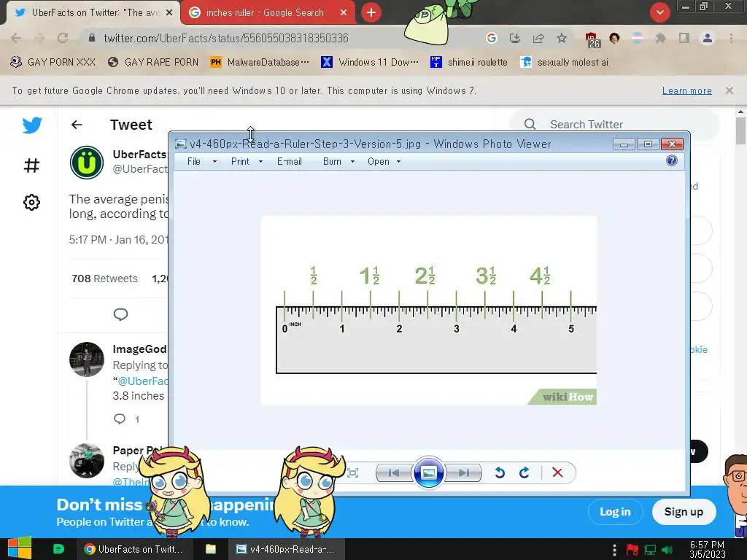
Task: Click the Twitter bird logo
Action: (32, 125)
